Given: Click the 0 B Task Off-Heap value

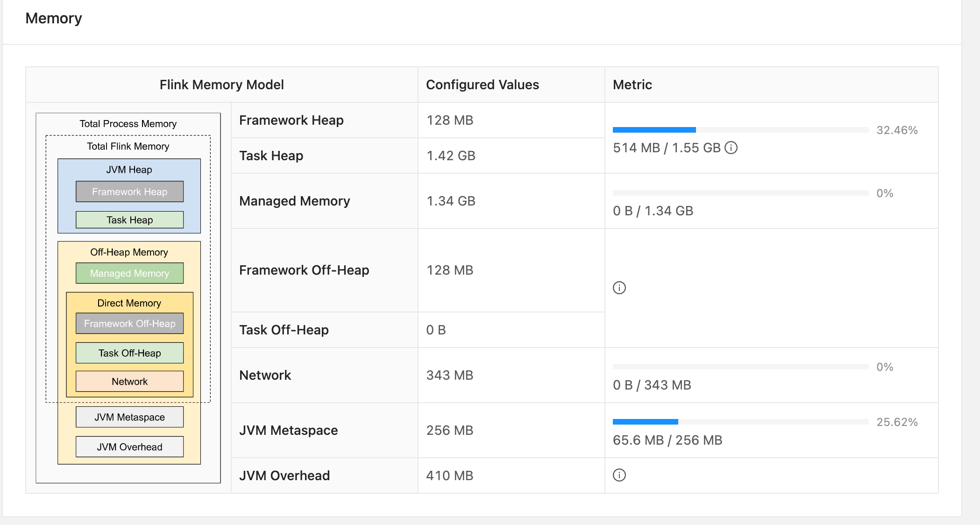Looking at the screenshot, I should pos(436,330).
